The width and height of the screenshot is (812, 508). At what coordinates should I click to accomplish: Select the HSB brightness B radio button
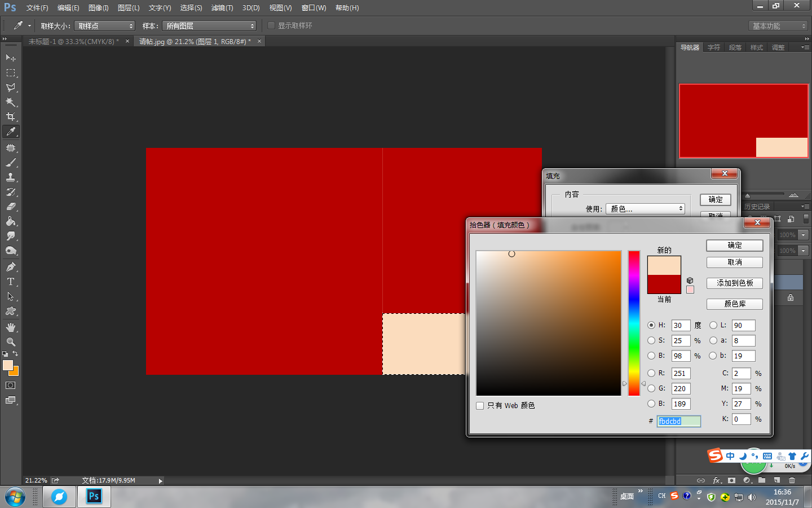point(651,356)
